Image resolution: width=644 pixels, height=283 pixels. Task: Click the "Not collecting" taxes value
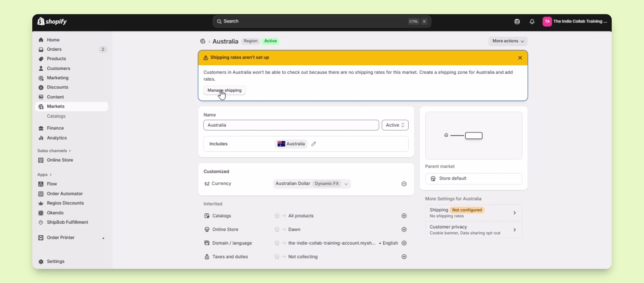(303, 257)
